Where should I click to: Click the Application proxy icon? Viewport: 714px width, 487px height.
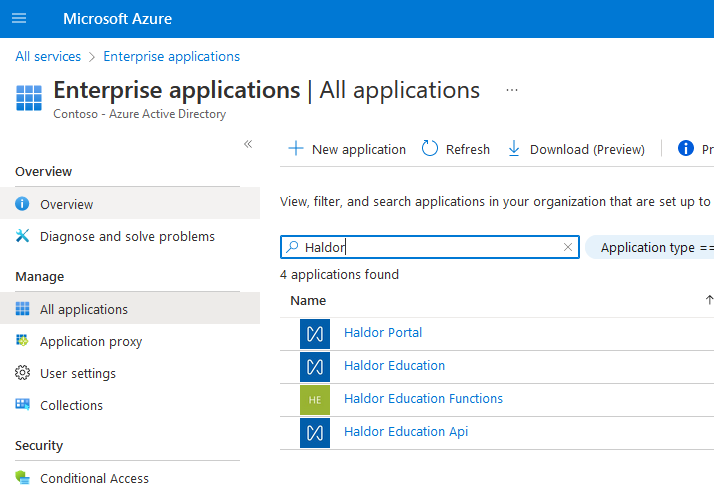22,340
